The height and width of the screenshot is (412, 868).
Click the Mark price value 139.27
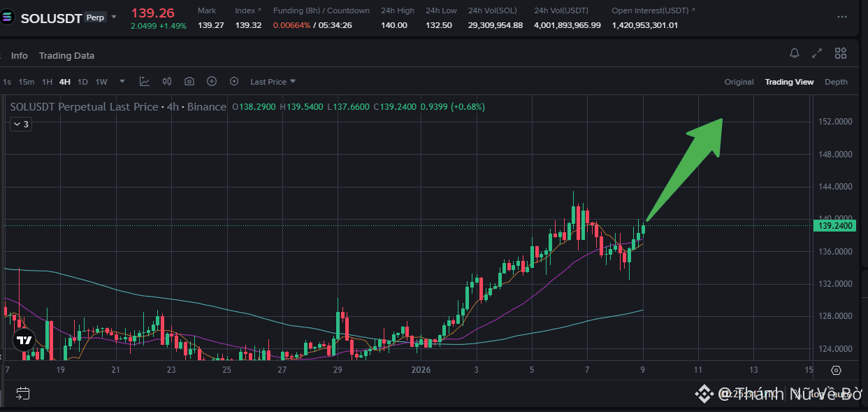pyautogui.click(x=211, y=25)
